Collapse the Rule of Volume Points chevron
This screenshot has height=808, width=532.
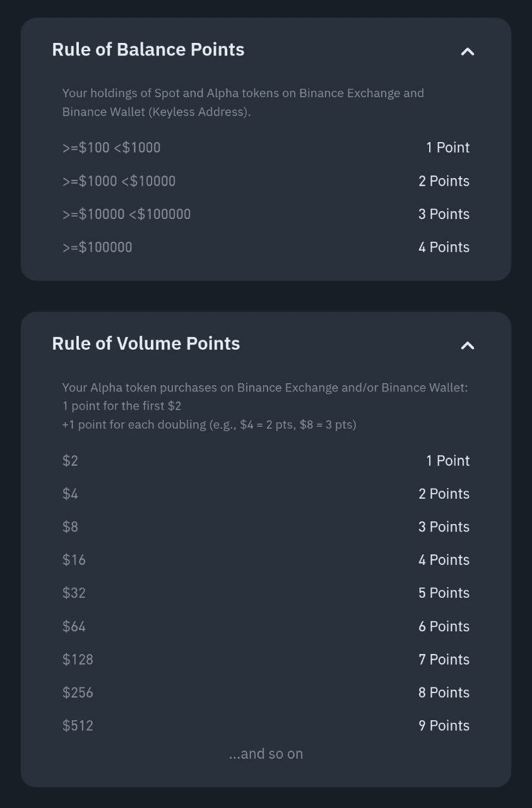coord(467,345)
